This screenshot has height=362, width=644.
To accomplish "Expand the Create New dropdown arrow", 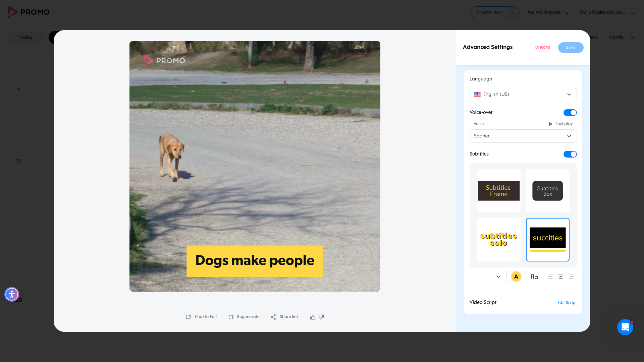I will (513, 13).
